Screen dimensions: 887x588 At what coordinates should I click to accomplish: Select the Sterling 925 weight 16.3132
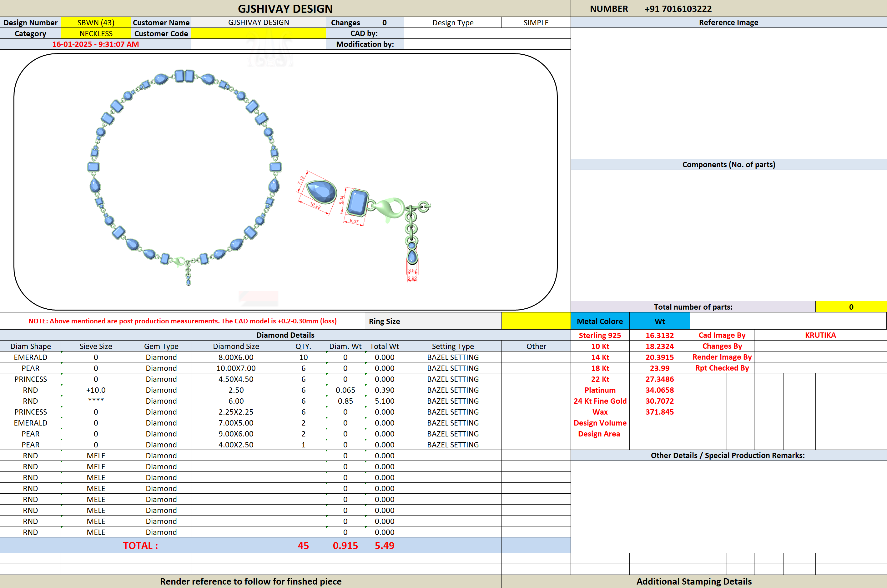point(659,335)
